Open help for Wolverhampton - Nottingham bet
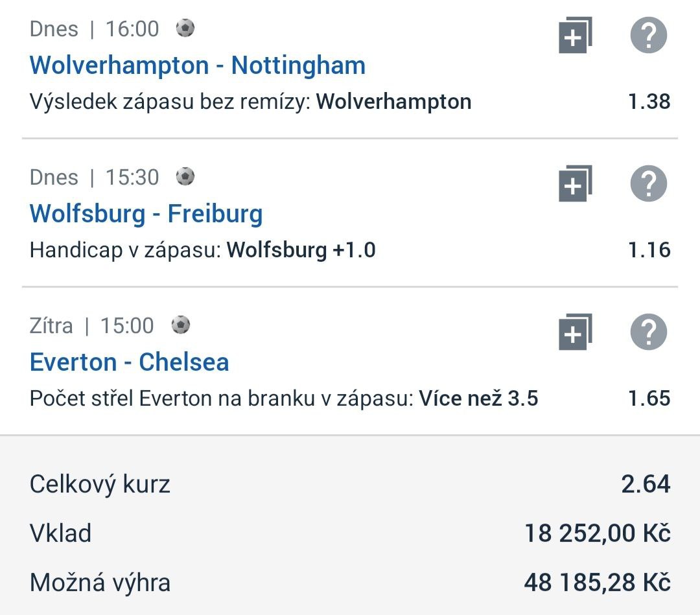Viewport: 700px width, 615px height. point(649,35)
